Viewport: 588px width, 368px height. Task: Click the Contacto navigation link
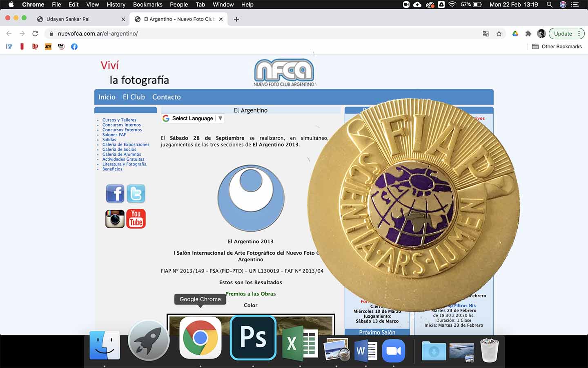(x=166, y=97)
